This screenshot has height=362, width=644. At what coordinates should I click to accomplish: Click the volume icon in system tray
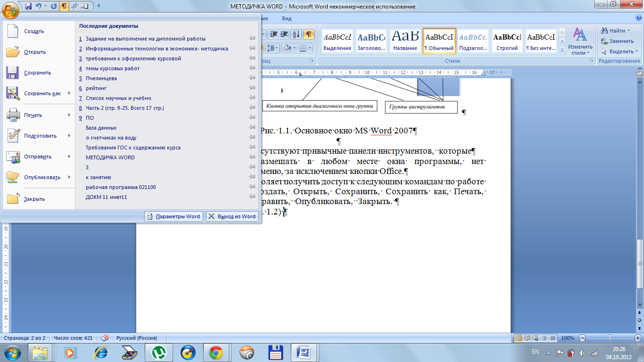click(582, 352)
